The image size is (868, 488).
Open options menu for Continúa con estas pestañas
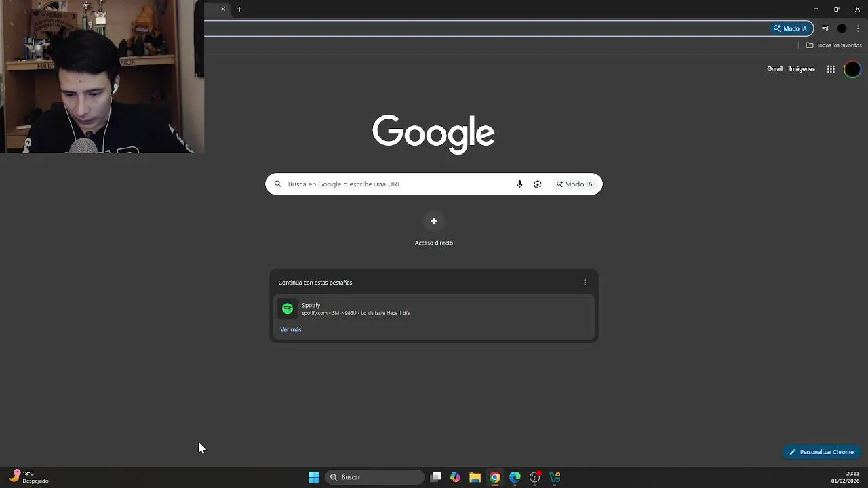click(585, 283)
